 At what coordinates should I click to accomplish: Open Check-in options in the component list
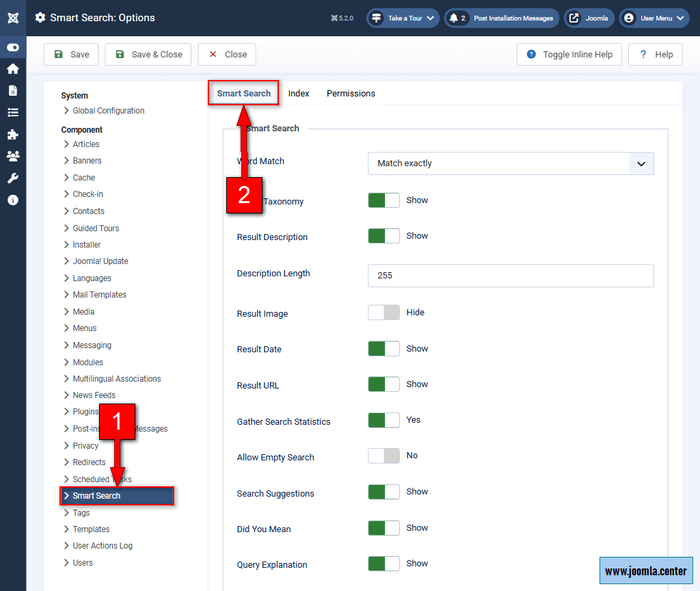(x=87, y=194)
